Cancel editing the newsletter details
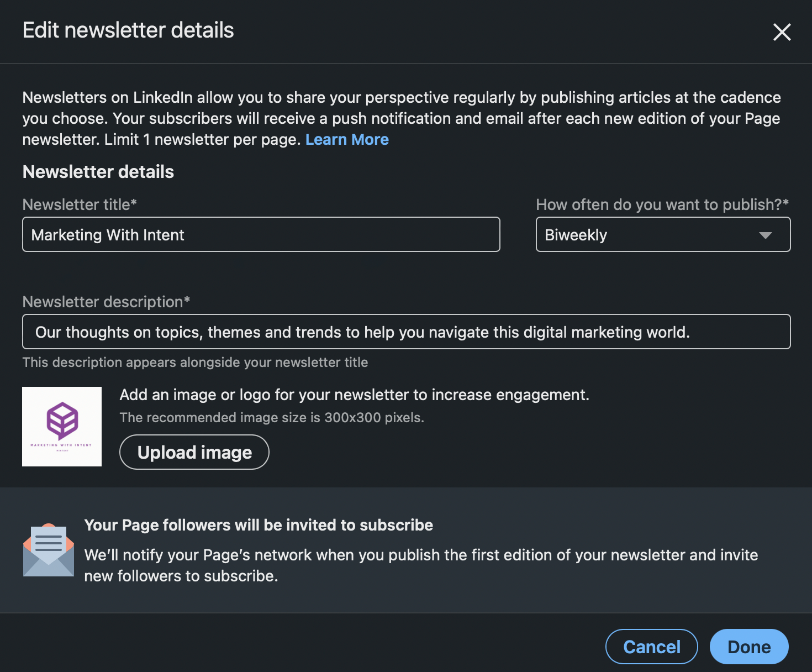The height and width of the screenshot is (672, 812). pos(651,647)
